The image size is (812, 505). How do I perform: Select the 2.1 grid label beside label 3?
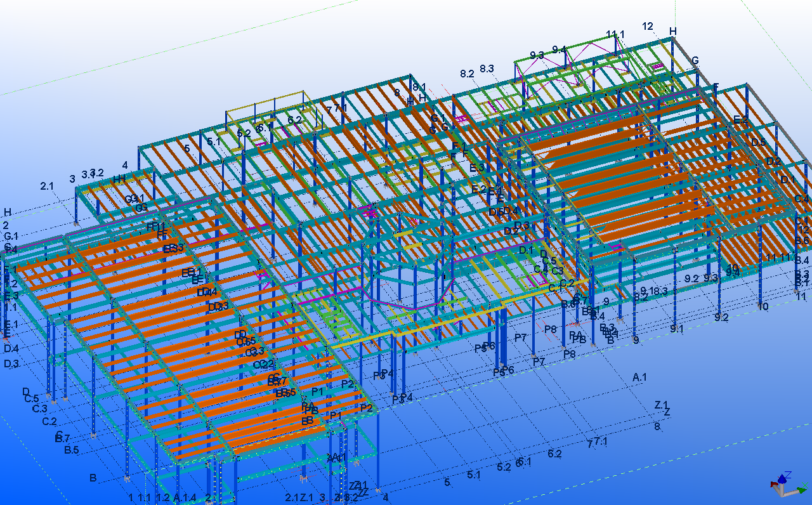[47, 186]
